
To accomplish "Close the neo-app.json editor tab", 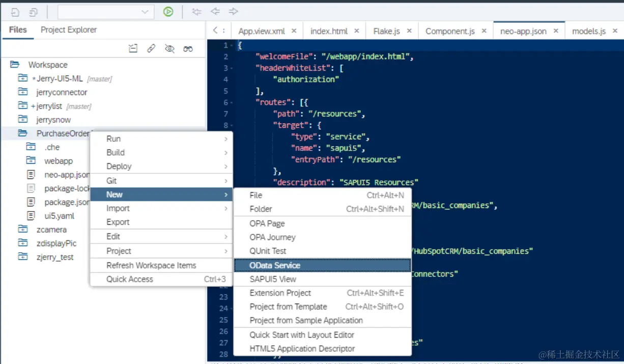I will coord(556,31).
